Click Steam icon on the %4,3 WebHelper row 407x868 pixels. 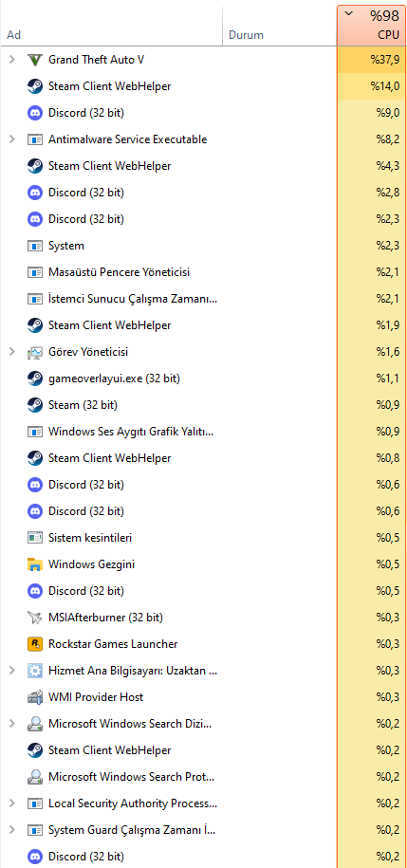click(x=35, y=166)
